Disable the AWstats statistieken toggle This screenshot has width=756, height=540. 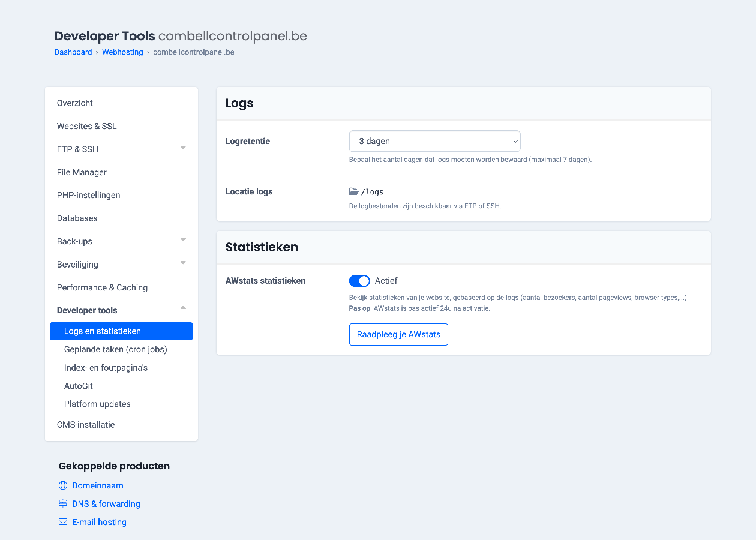(x=359, y=281)
